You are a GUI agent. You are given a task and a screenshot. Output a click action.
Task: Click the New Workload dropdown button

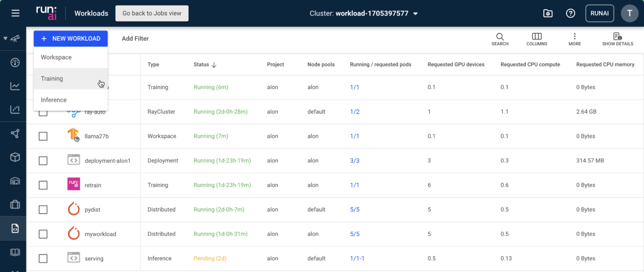[70, 38]
